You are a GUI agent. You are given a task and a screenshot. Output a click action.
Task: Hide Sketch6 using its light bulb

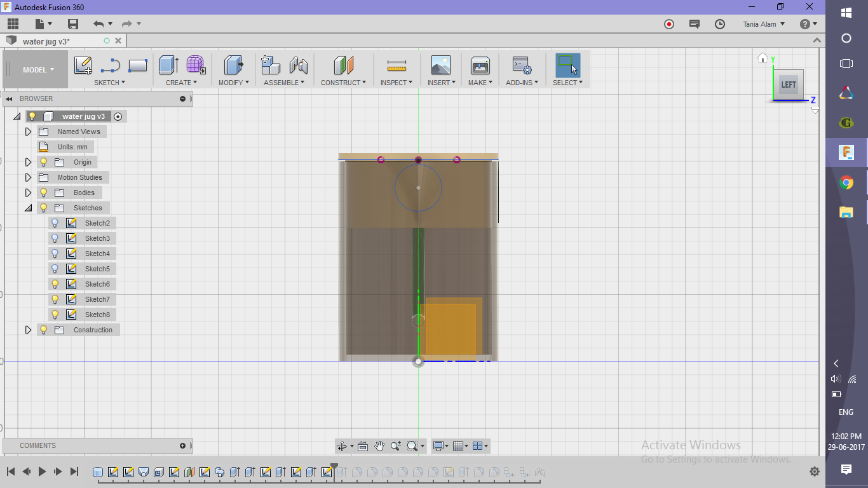tap(55, 284)
